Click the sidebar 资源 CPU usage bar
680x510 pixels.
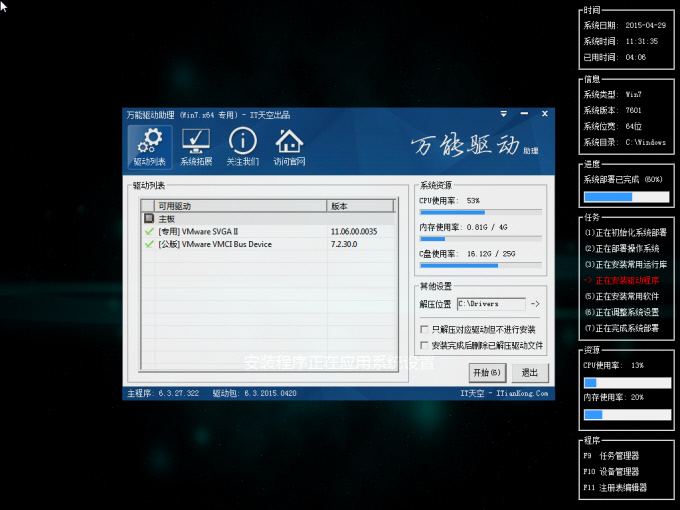tap(627, 382)
